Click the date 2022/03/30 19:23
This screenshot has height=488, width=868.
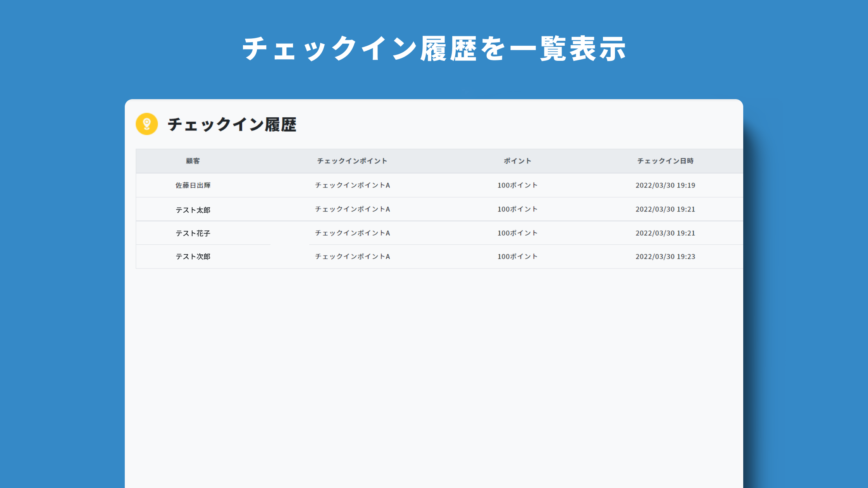665,256
